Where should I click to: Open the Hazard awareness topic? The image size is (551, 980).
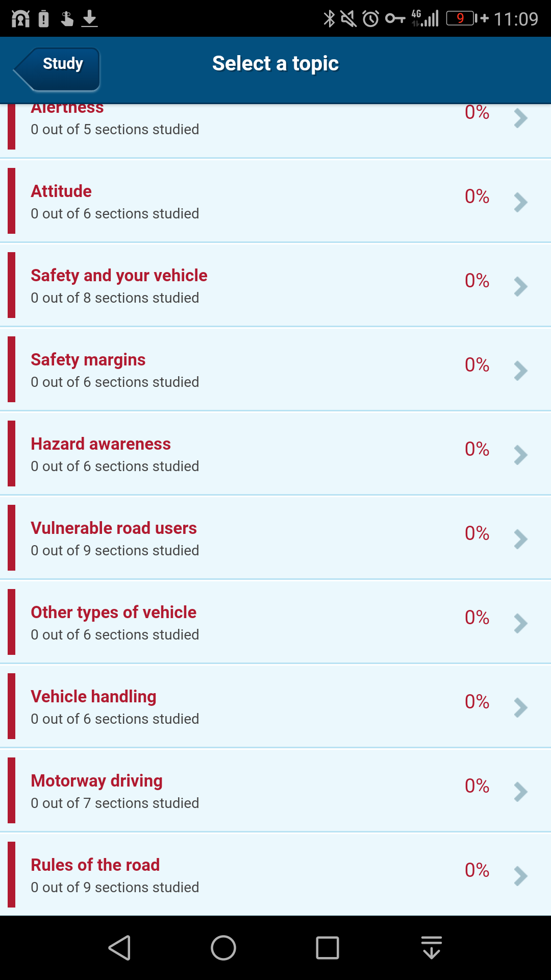tap(101, 444)
